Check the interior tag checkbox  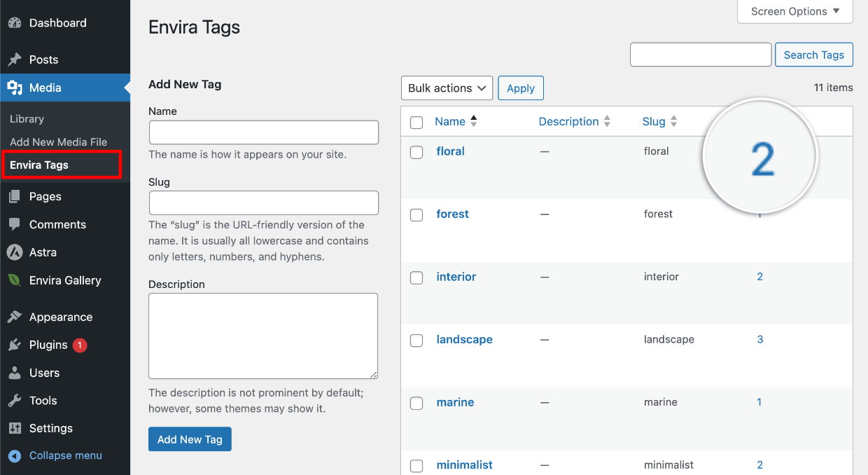(x=416, y=277)
